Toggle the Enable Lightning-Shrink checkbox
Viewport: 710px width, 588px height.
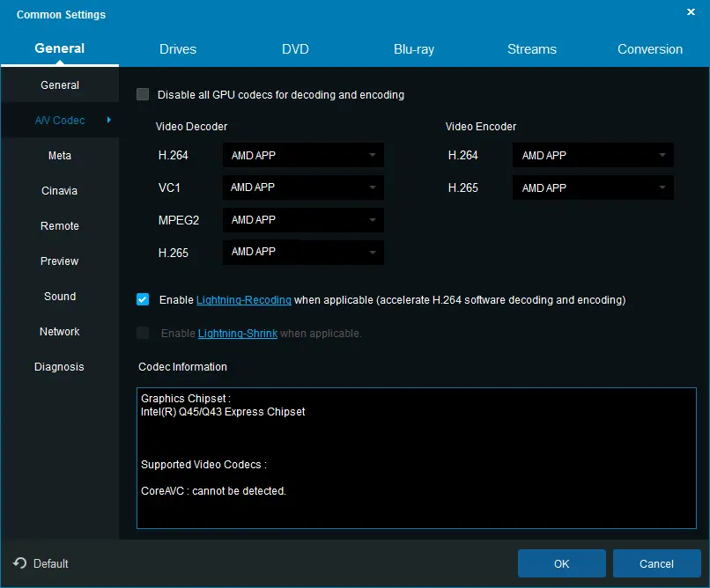tap(143, 333)
